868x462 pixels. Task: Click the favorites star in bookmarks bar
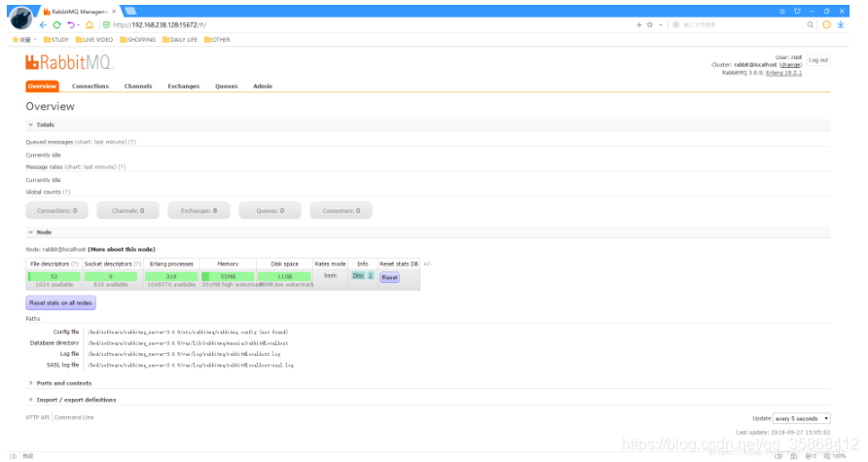coord(16,40)
